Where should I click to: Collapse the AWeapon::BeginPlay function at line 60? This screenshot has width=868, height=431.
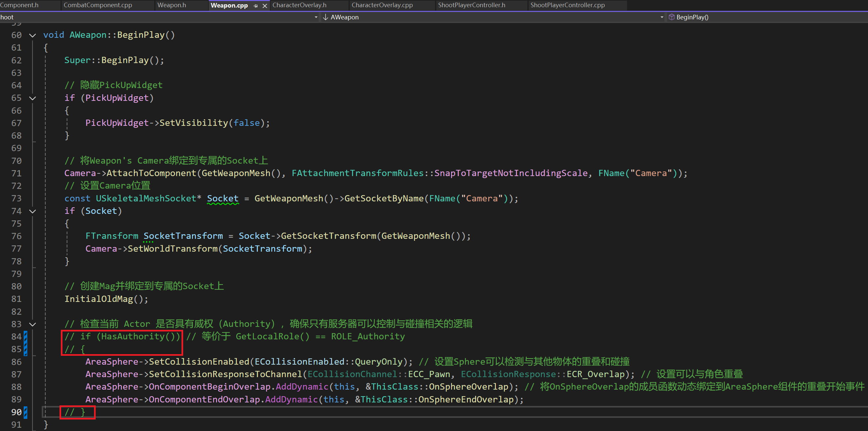point(33,35)
